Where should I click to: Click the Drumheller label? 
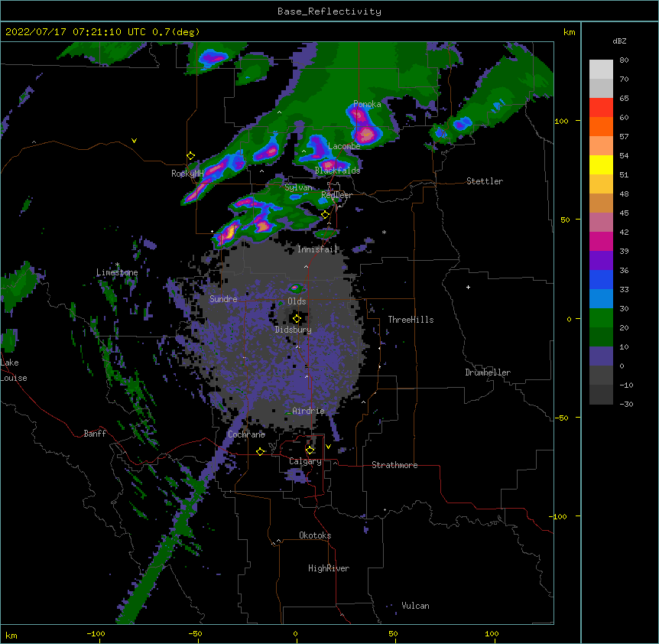coord(488,372)
